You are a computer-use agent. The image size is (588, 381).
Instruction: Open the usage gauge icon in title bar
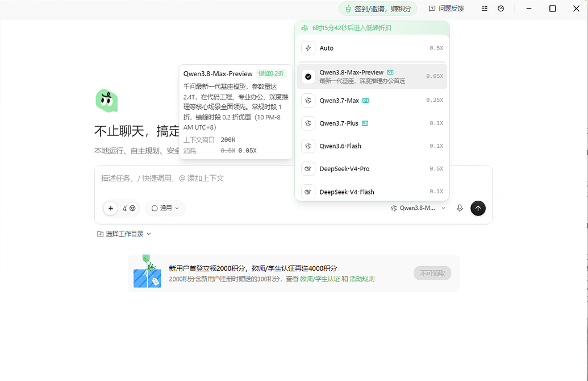point(501,9)
